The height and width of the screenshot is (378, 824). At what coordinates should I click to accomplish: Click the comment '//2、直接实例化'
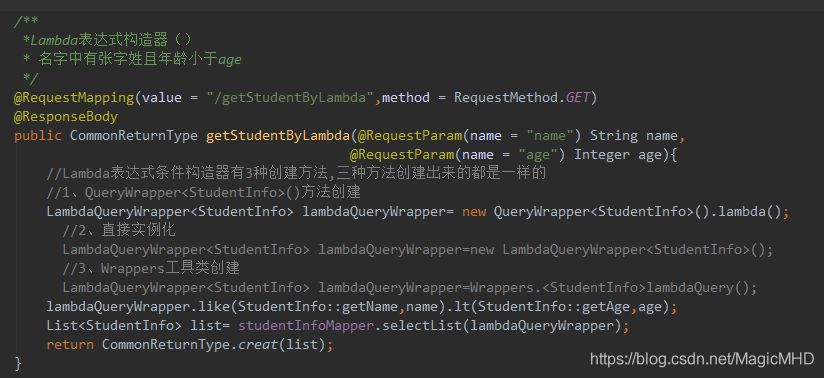click(119, 230)
